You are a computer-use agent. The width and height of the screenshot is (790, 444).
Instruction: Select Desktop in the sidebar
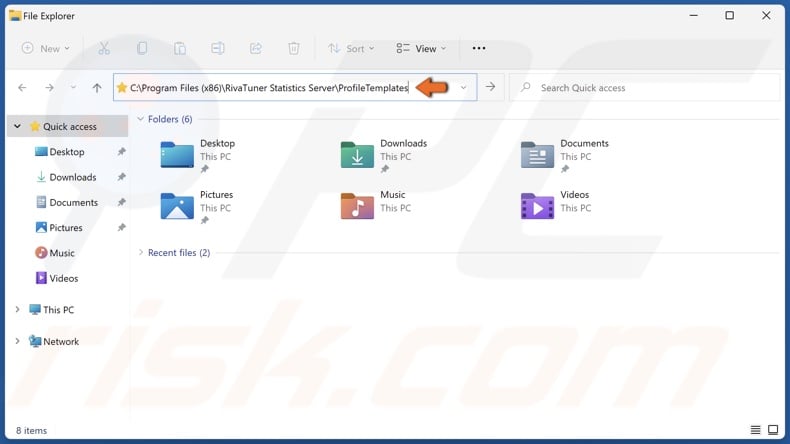click(67, 152)
